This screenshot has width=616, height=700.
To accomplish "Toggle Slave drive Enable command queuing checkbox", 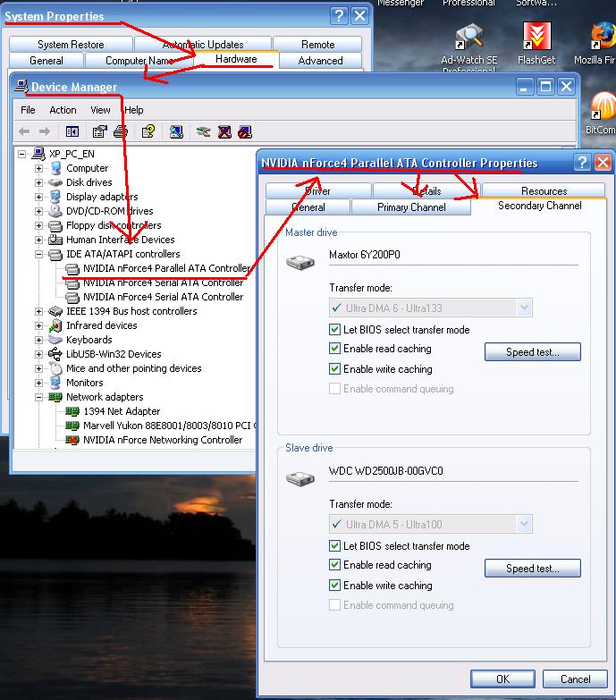I will coord(334,605).
